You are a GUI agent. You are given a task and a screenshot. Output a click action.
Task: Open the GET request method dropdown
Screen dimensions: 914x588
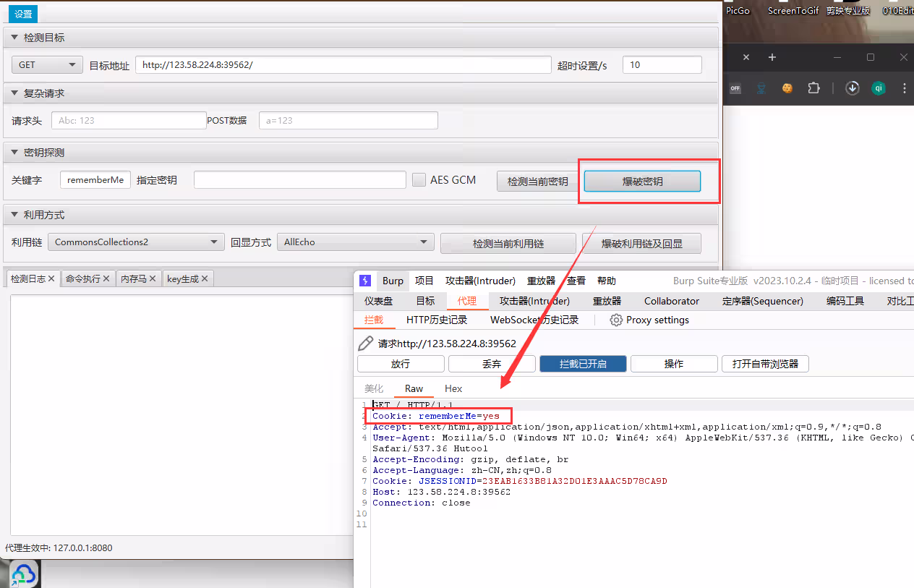tap(47, 65)
